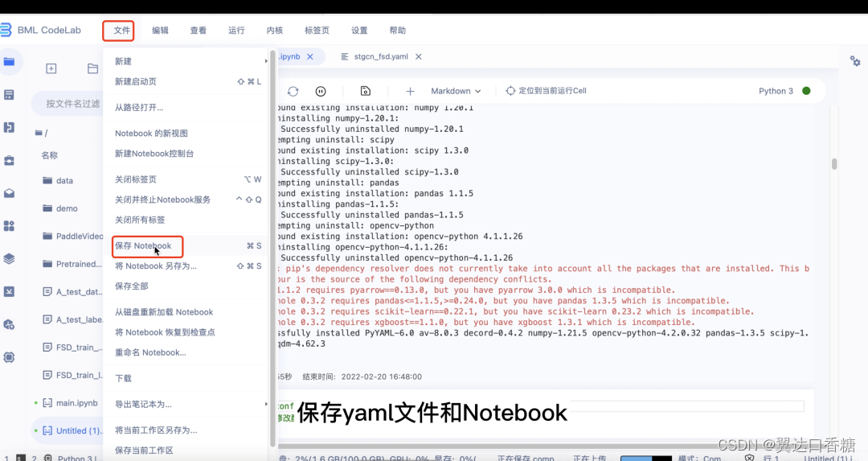
Task: Select 关闭所有标签 menu entry
Action: pos(186,220)
